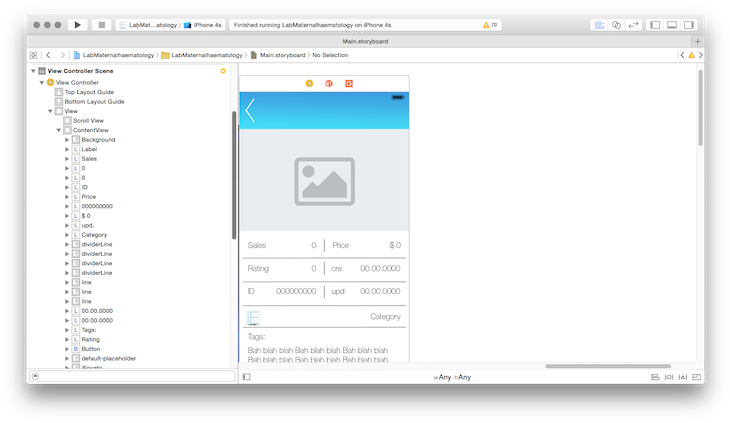Screen dimensions: 730x423
Task: Go forward in editor history
Action: point(62,55)
